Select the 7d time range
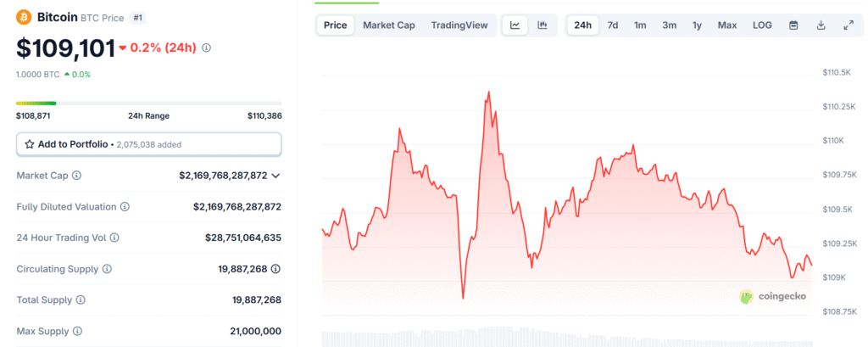 612,25
